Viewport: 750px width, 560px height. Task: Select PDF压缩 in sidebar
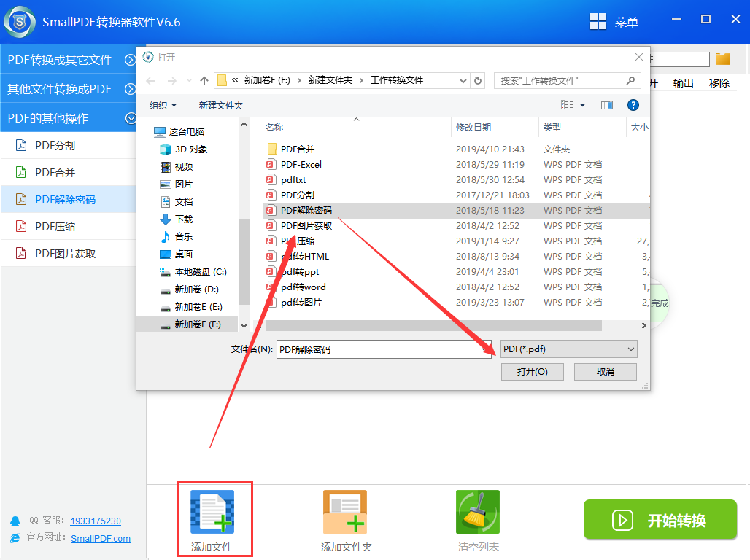69,227
